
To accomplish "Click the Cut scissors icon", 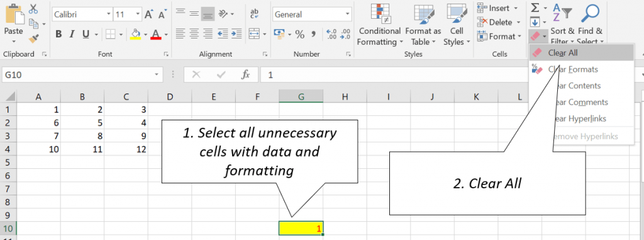I will 33,8.
